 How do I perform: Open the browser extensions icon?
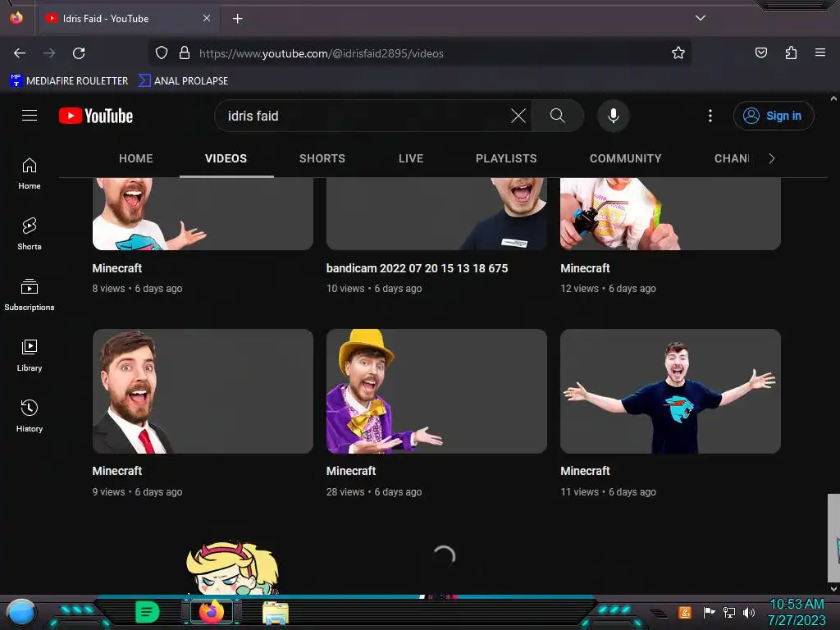792,52
